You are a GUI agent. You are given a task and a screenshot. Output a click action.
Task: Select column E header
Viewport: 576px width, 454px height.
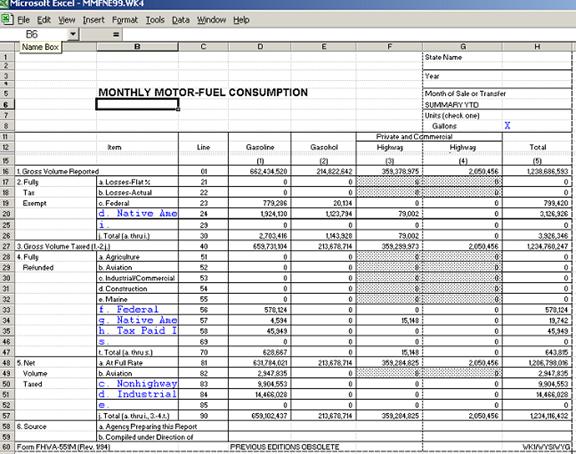[323, 47]
